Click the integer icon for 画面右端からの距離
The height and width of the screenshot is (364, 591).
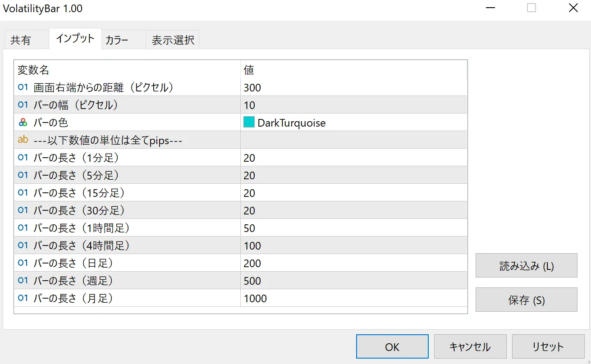(x=23, y=87)
